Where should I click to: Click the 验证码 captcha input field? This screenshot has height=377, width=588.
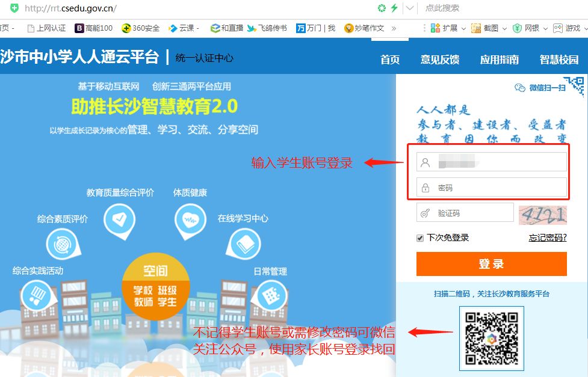coord(465,212)
